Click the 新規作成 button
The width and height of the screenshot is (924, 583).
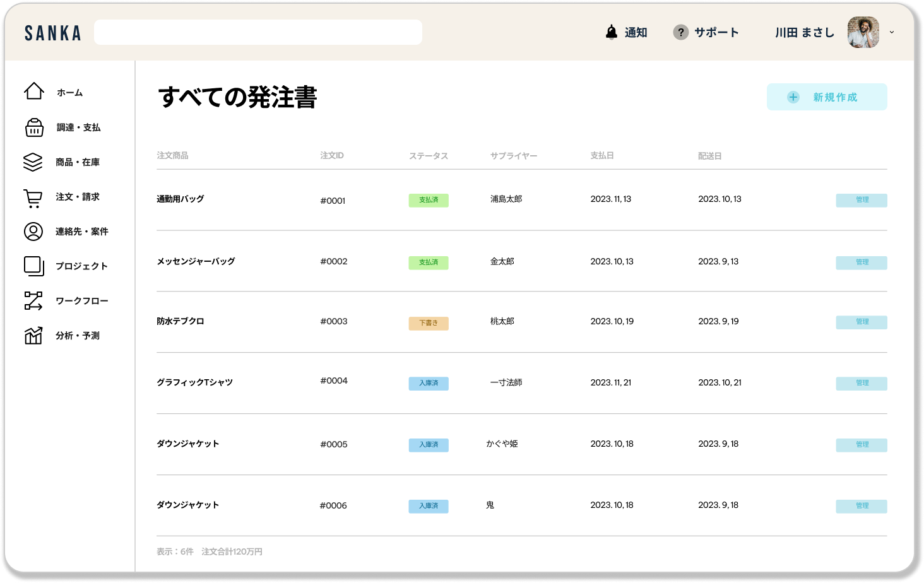point(826,97)
